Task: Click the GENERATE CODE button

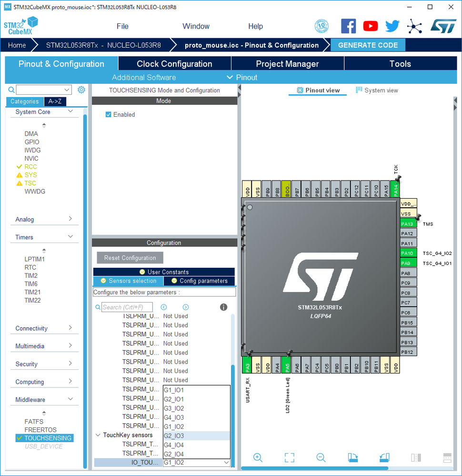Action: pos(368,45)
